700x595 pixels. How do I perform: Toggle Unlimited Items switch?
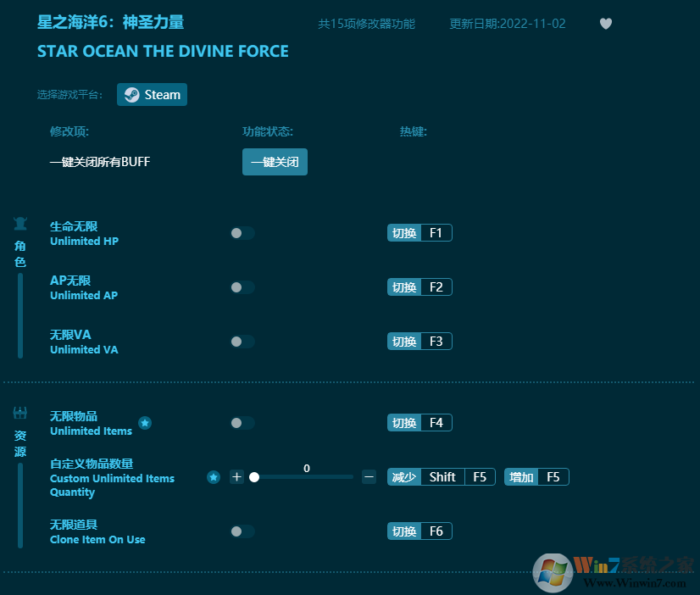tap(242, 423)
